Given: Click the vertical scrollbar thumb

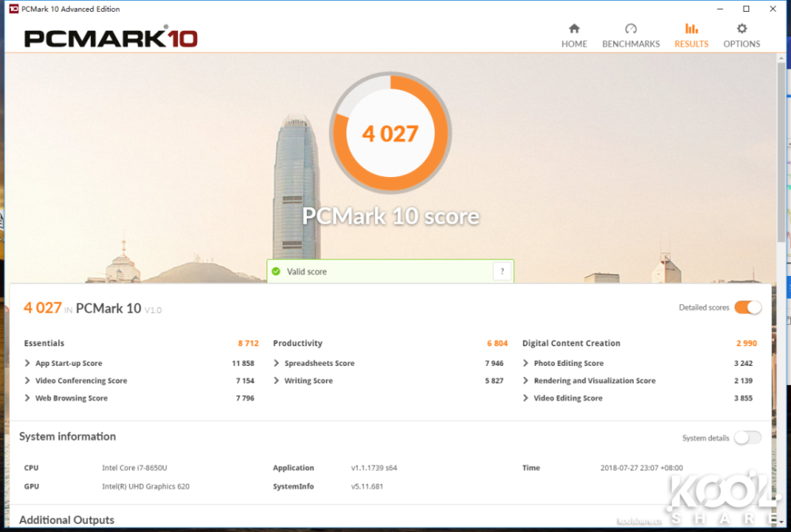Looking at the screenshot, I should tap(781, 151).
